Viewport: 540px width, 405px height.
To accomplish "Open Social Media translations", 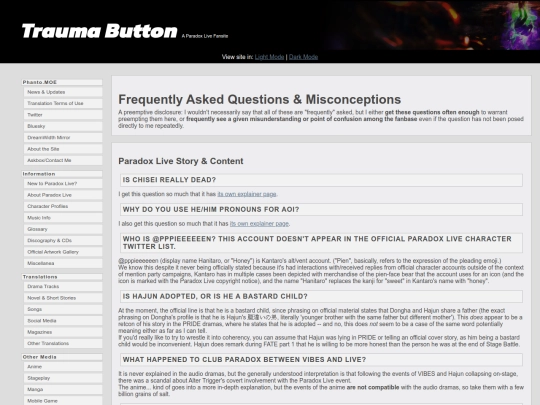I will 63,321.
